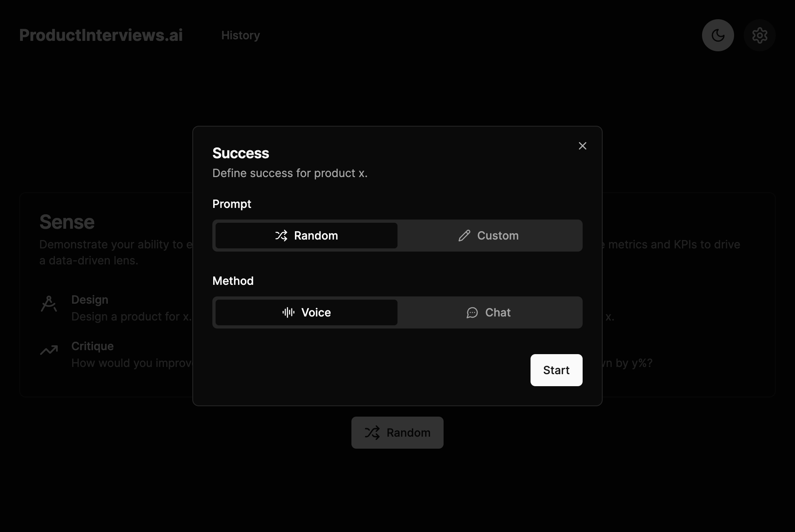The height and width of the screenshot is (532, 795).
Task: Click the Random button below the cards
Action: pyautogui.click(x=397, y=433)
